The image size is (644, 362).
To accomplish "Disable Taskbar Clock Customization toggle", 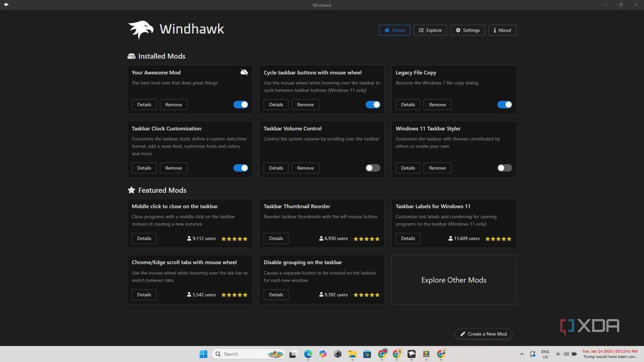I will [x=240, y=168].
